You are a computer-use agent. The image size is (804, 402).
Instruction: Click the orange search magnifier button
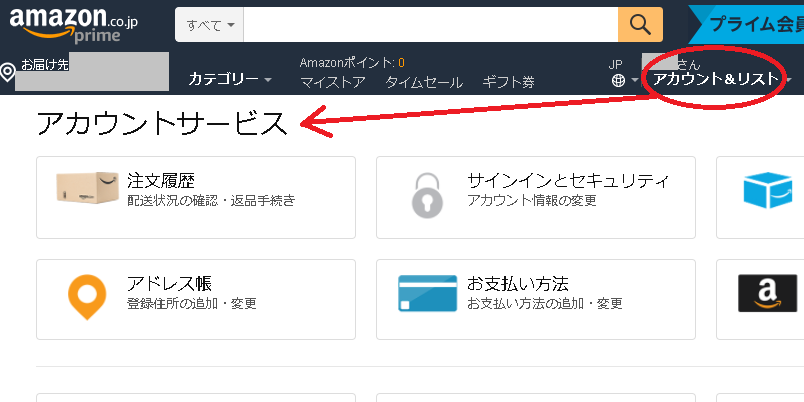pos(640,25)
